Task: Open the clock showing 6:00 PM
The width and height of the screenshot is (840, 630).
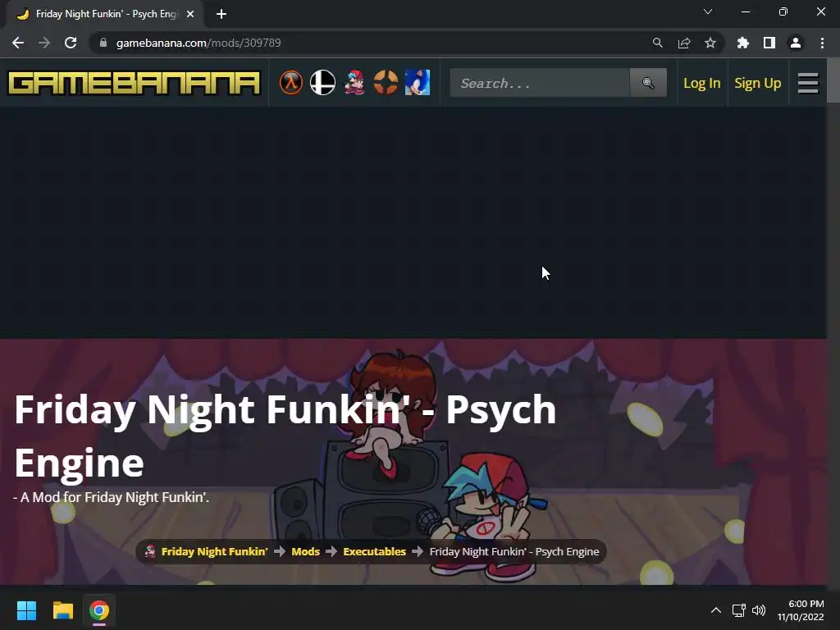Action: click(801, 610)
